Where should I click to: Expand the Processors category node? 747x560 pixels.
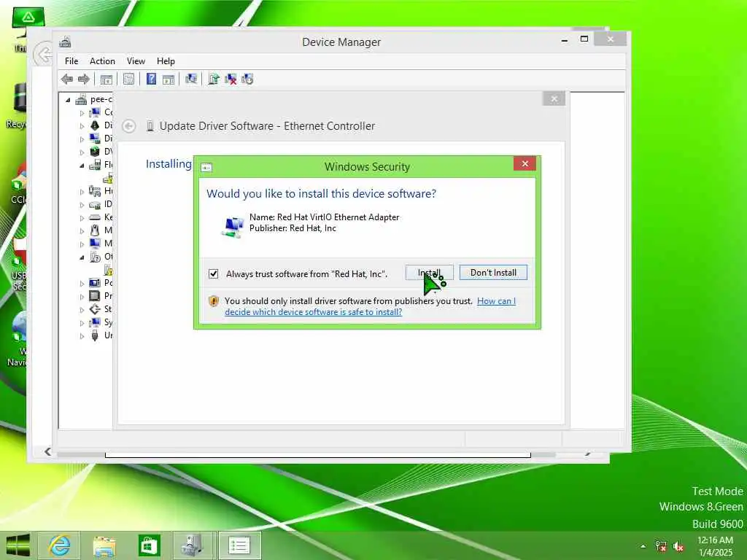pyautogui.click(x=82, y=296)
